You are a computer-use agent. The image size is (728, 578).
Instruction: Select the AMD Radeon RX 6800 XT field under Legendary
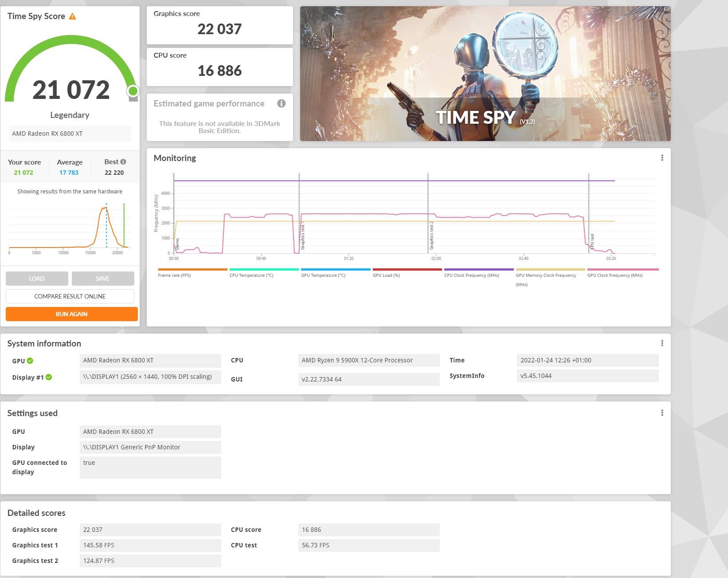[70, 134]
